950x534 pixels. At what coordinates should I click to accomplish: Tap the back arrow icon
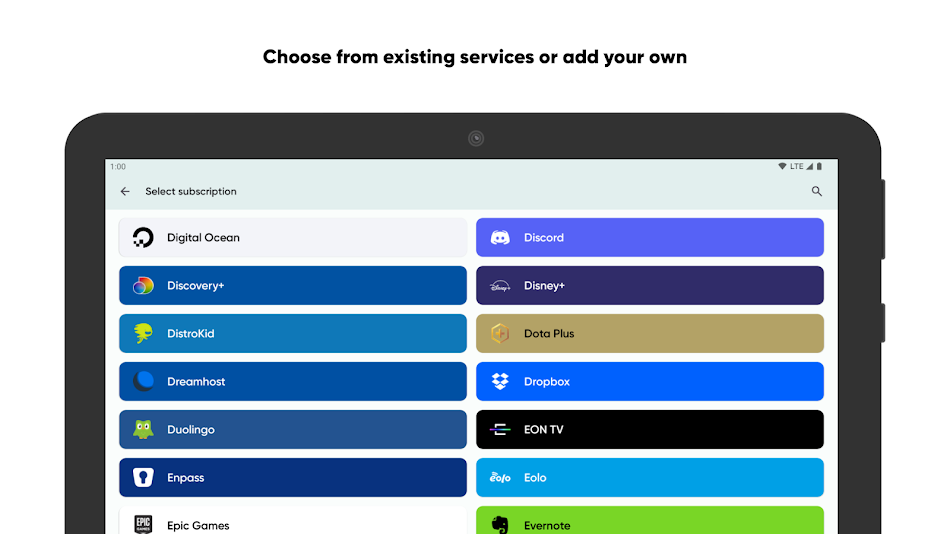tap(125, 192)
